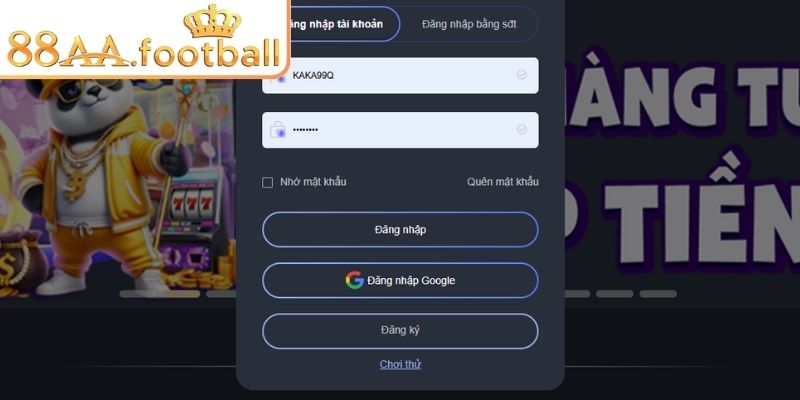Click the checkmark icon in username field
Image resolution: width=800 pixels, height=400 pixels.
[521, 75]
